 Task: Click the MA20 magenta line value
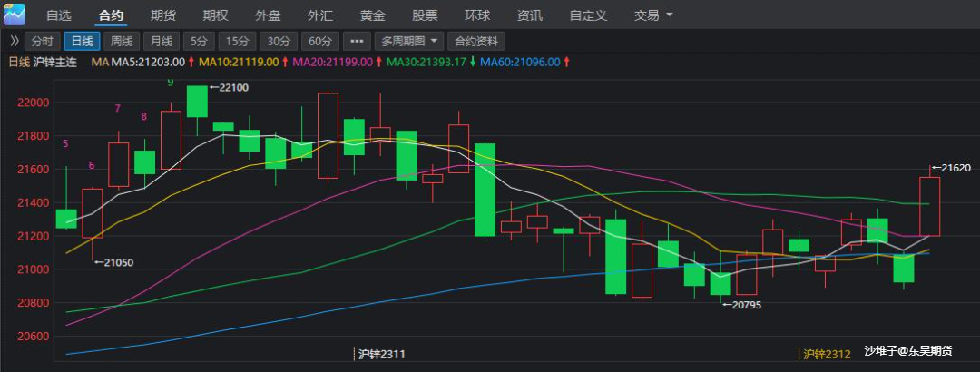click(x=334, y=62)
